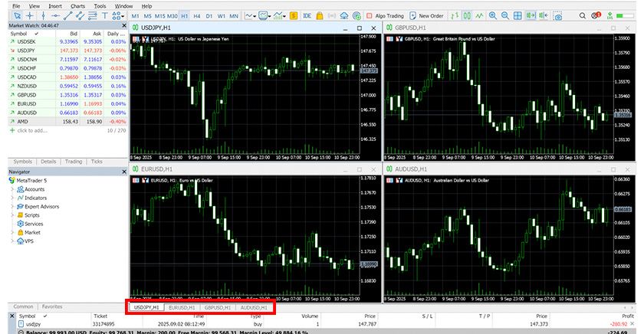Click 'click to add...' in Market Watch
The height and width of the screenshot is (334, 644).
(31, 130)
